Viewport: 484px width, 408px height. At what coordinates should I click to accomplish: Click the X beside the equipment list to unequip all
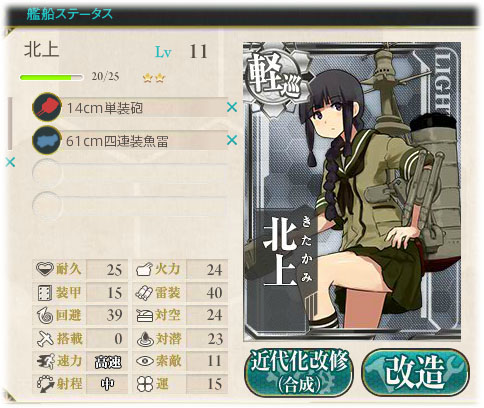(x=10, y=162)
